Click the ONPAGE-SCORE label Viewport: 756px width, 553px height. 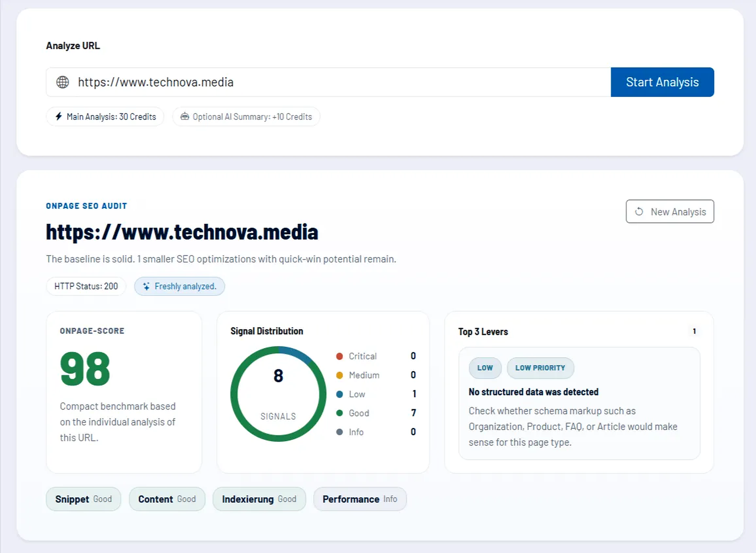pos(92,331)
